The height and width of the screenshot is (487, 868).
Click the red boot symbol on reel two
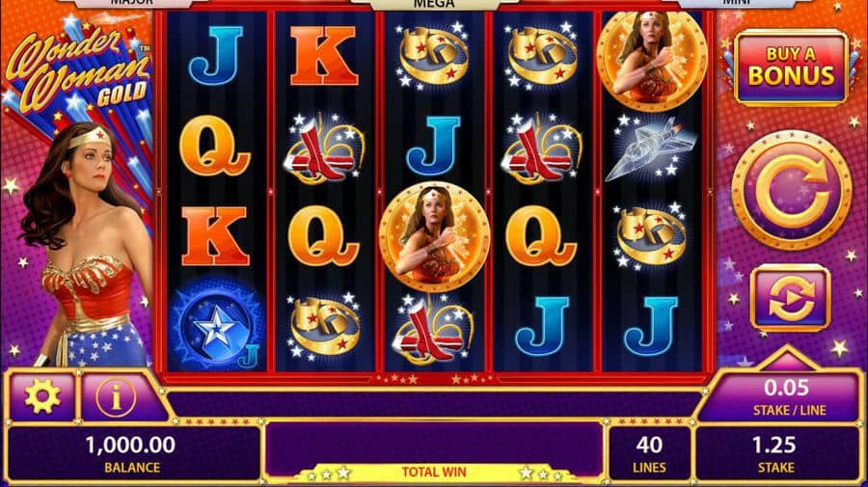[x=324, y=149]
